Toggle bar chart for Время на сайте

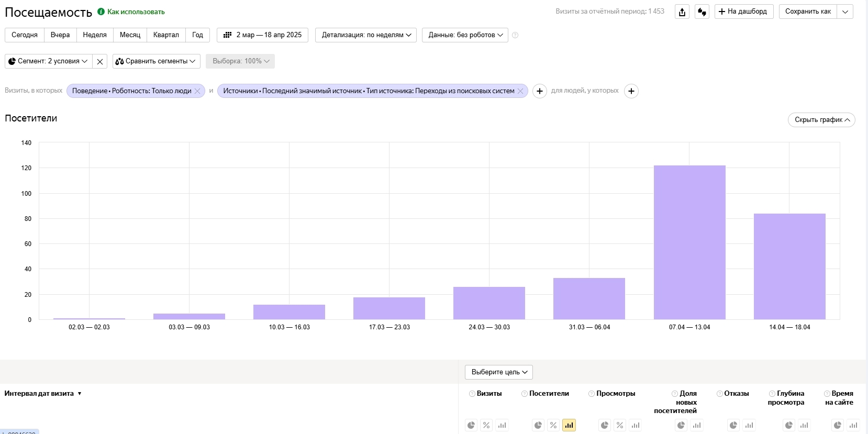tap(853, 425)
